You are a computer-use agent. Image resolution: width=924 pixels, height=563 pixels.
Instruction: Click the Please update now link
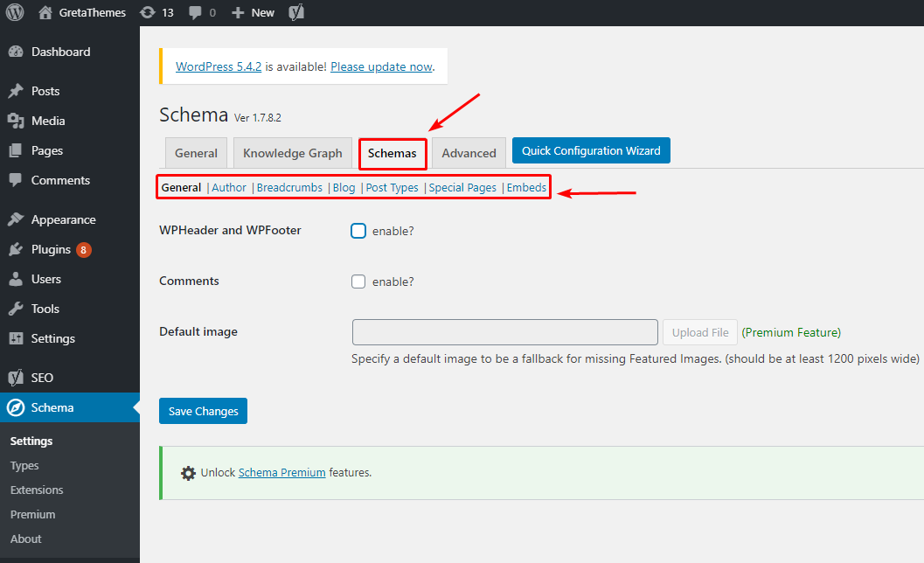click(381, 66)
